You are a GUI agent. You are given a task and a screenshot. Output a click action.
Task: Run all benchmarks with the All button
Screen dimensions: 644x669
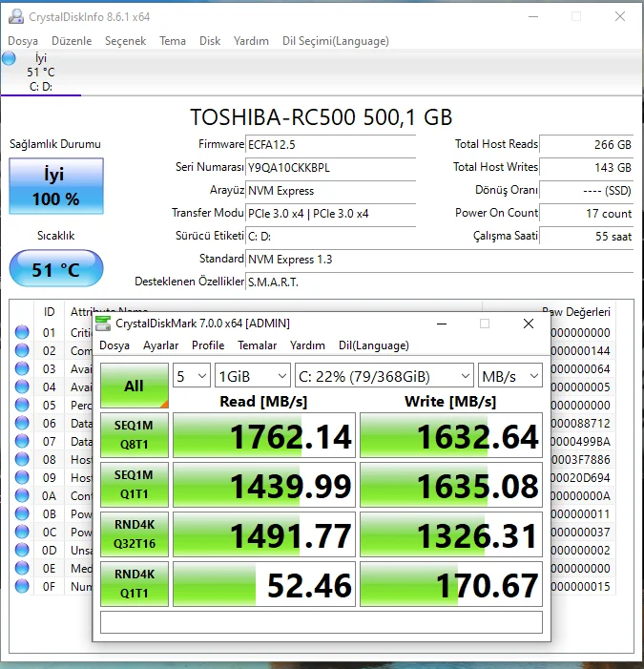pos(135,386)
